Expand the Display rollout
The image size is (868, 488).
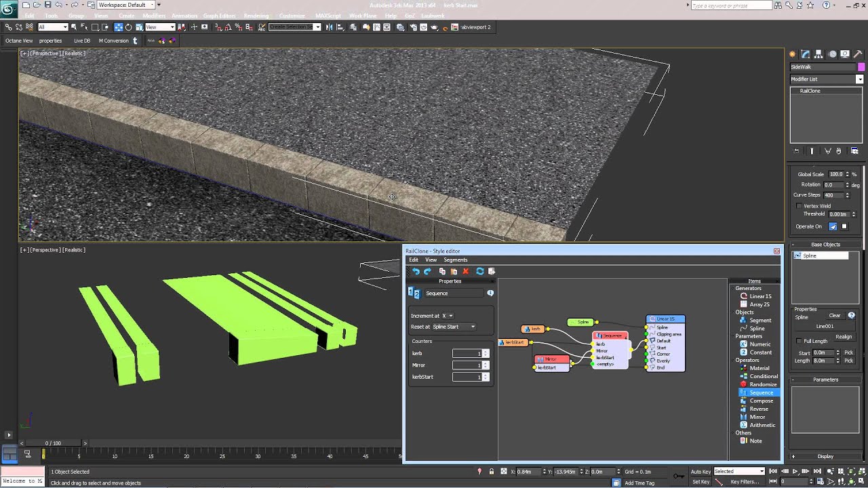pyautogui.click(x=825, y=456)
